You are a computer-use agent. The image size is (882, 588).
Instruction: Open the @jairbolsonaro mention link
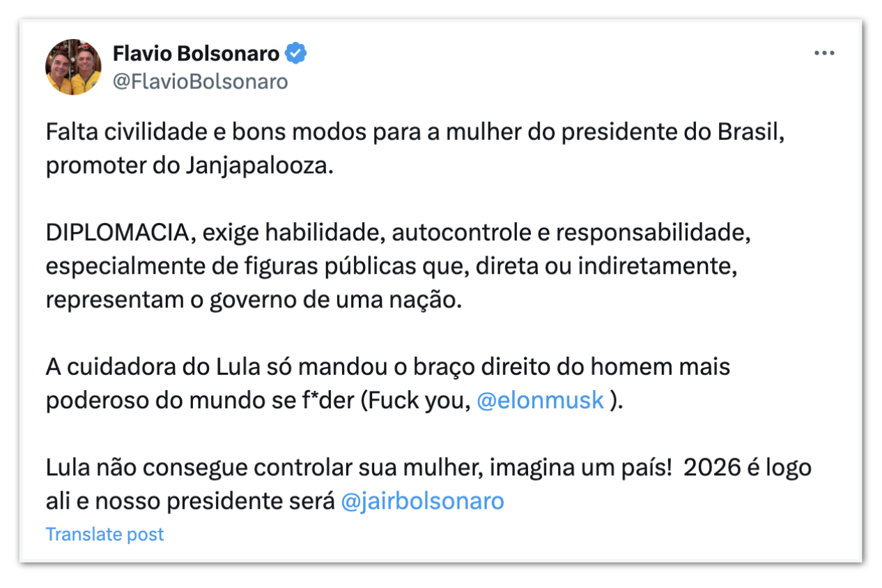(x=422, y=501)
